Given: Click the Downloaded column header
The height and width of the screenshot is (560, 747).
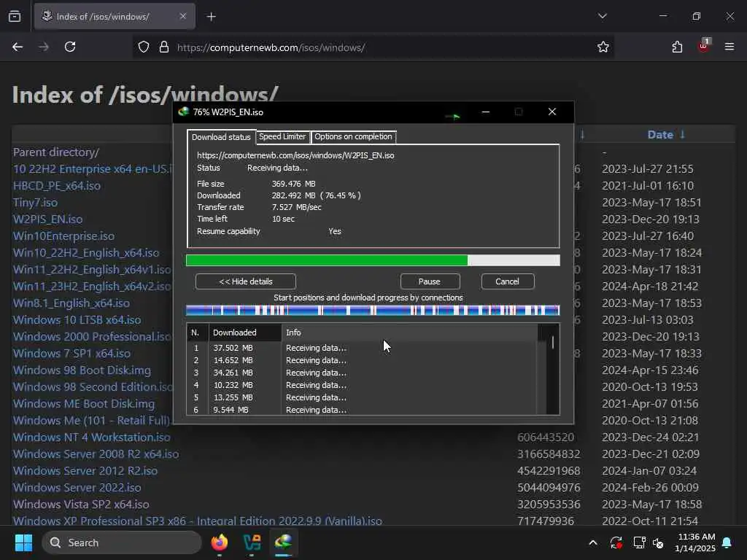Looking at the screenshot, I should 245,332.
